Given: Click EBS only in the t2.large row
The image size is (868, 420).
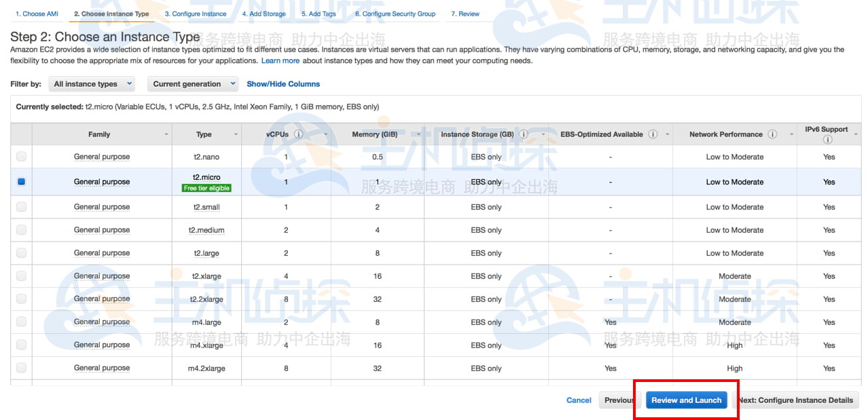Looking at the screenshot, I should tap(486, 253).
